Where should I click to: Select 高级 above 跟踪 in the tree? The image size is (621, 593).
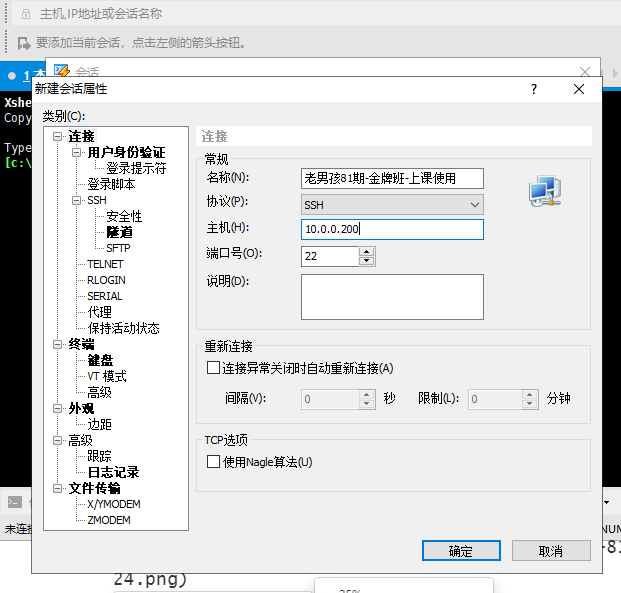click(x=80, y=440)
